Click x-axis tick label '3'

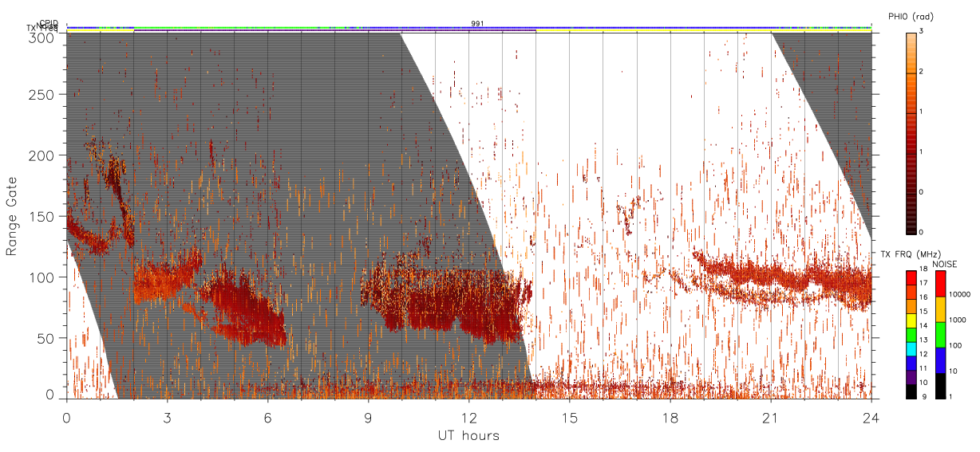click(168, 418)
